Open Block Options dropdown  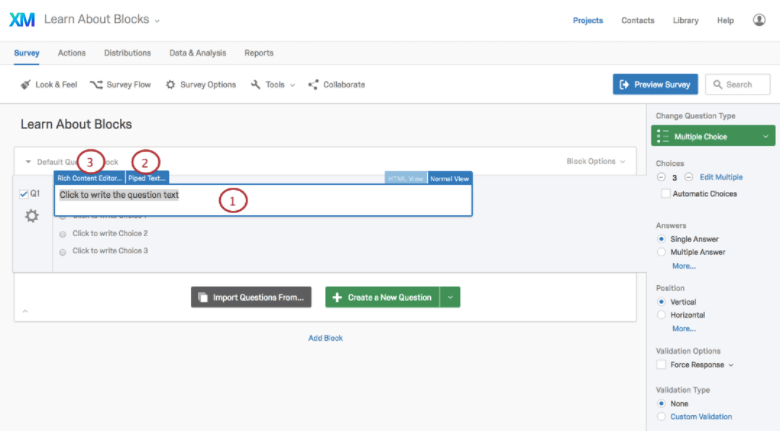click(595, 161)
